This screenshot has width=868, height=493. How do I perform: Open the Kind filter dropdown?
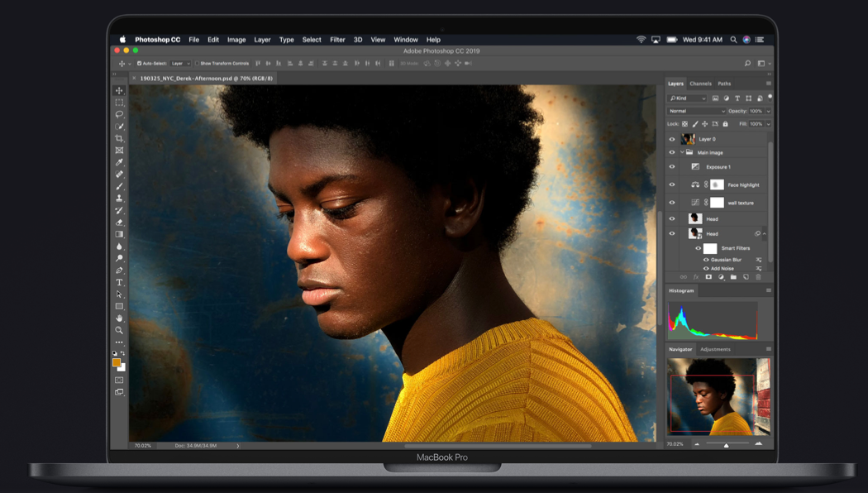687,98
